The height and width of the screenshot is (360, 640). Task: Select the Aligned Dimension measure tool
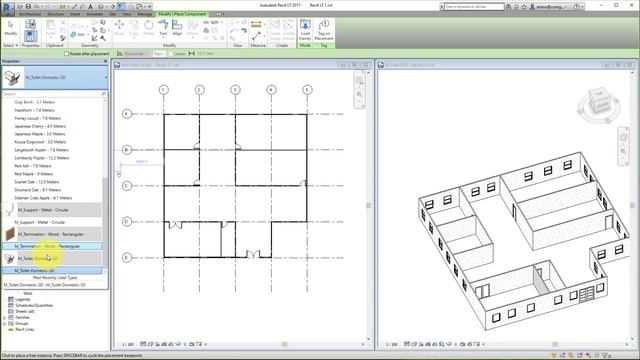[x=256, y=24]
